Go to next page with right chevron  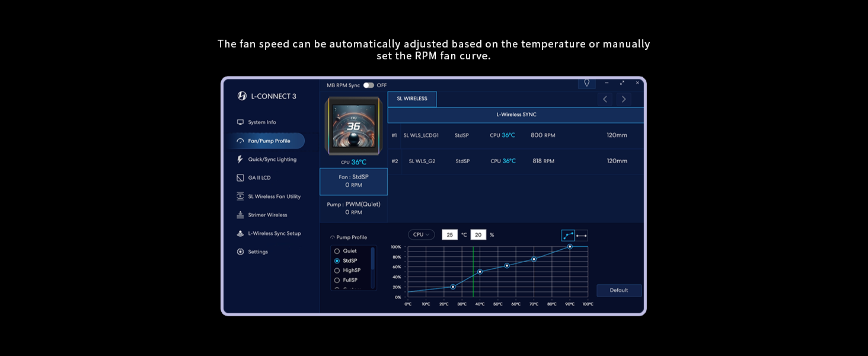[623, 99]
